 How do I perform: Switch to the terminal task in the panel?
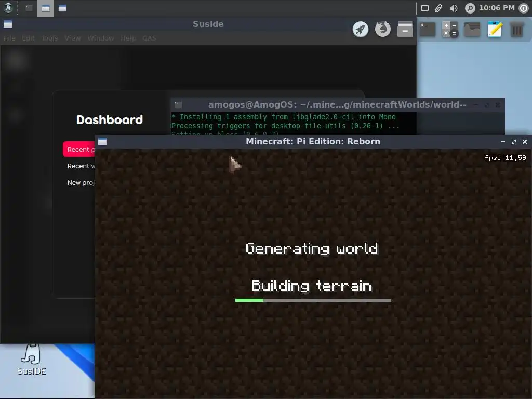point(29,8)
